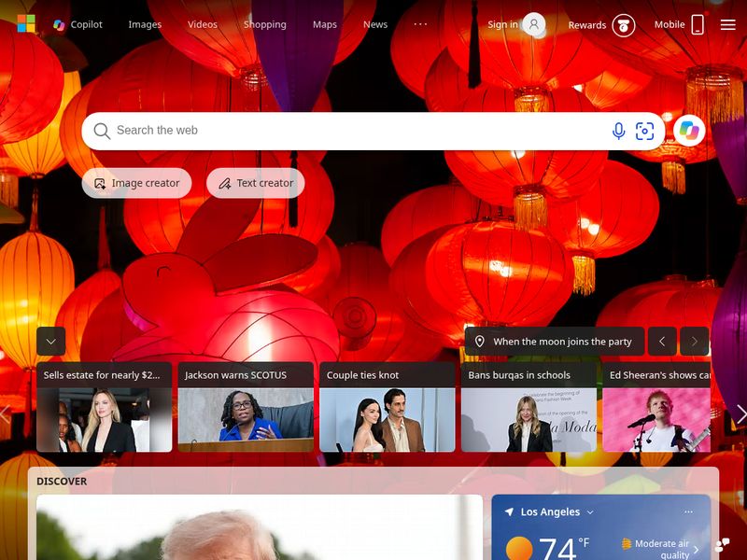Launch Copilot round button beside search bar

pyautogui.click(x=689, y=131)
